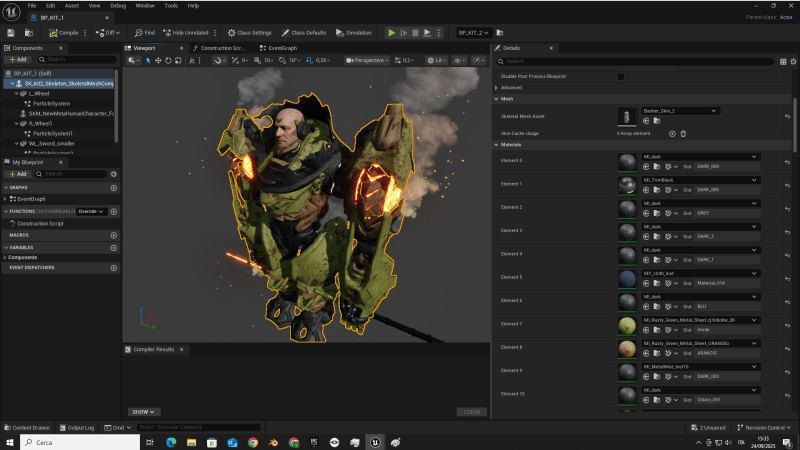Open the Perspective view mode dropdown

coord(367,60)
